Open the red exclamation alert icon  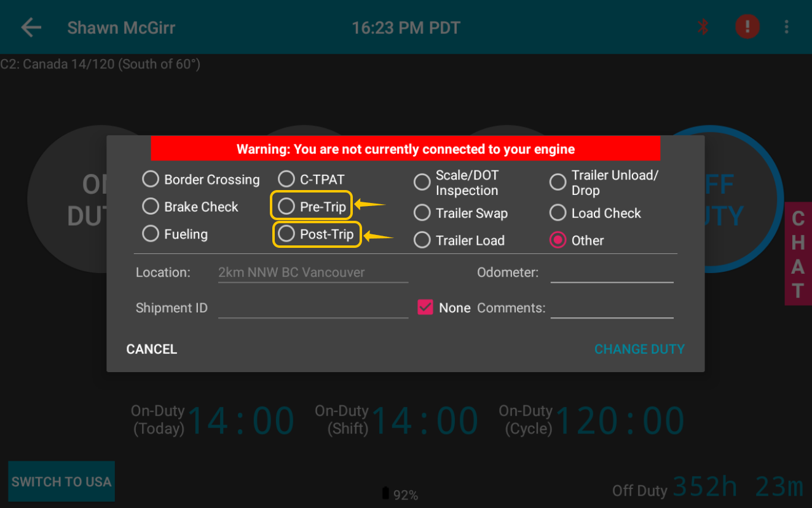747,27
